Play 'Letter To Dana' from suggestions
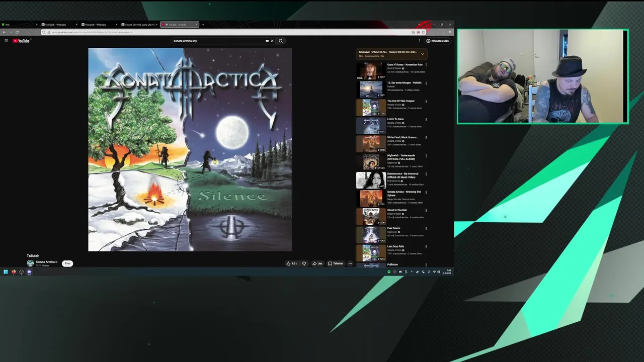Image resolution: width=644 pixels, height=362 pixels. point(395,119)
